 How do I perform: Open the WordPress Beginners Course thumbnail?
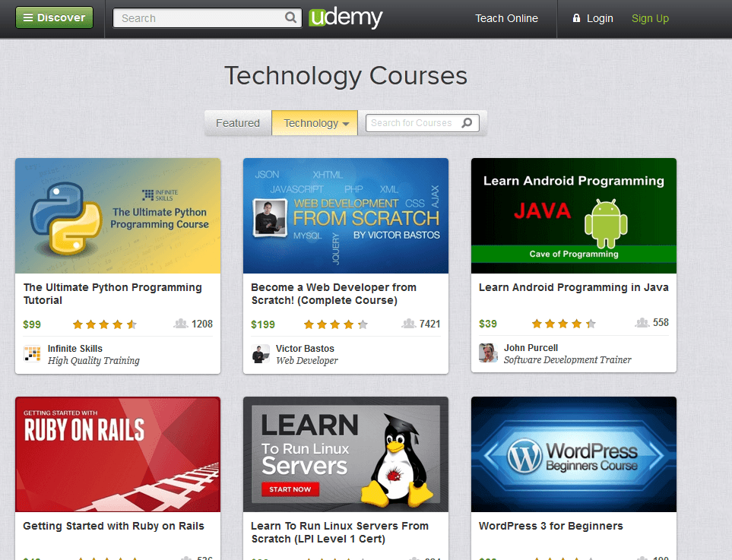coord(574,454)
